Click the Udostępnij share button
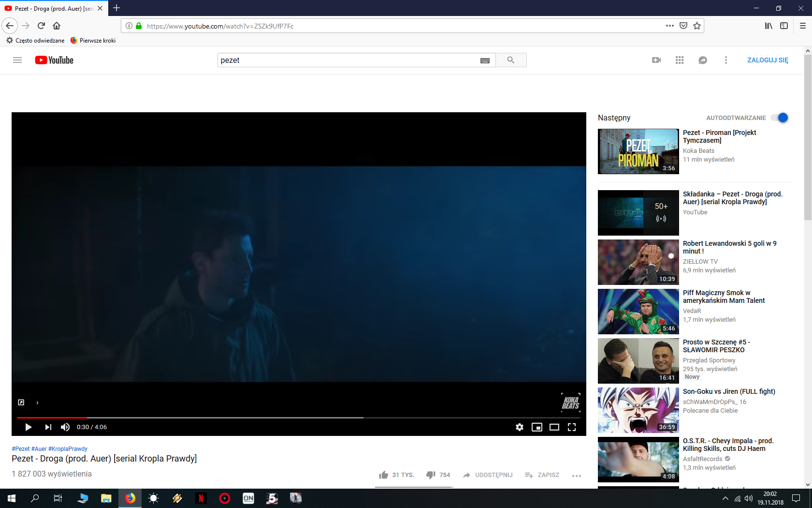Screen dimensions: 812x508 [488, 475]
